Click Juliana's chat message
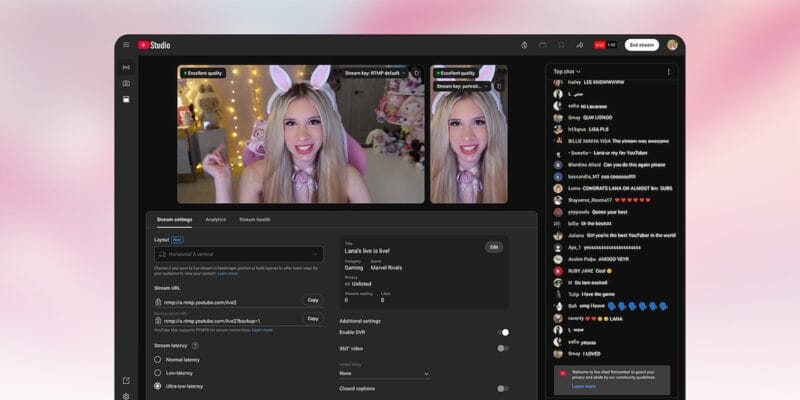Screen dimensions: 800x400 coord(621,235)
